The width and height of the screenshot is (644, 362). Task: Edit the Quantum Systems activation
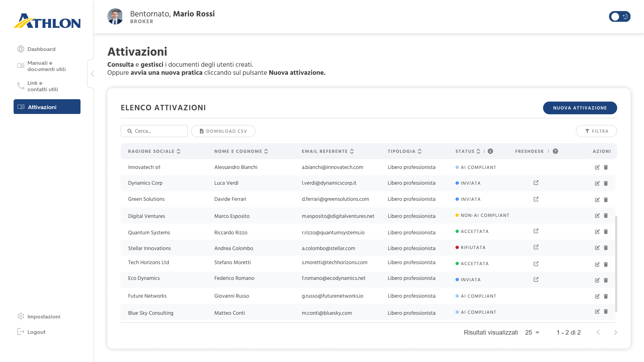(x=597, y=232)
